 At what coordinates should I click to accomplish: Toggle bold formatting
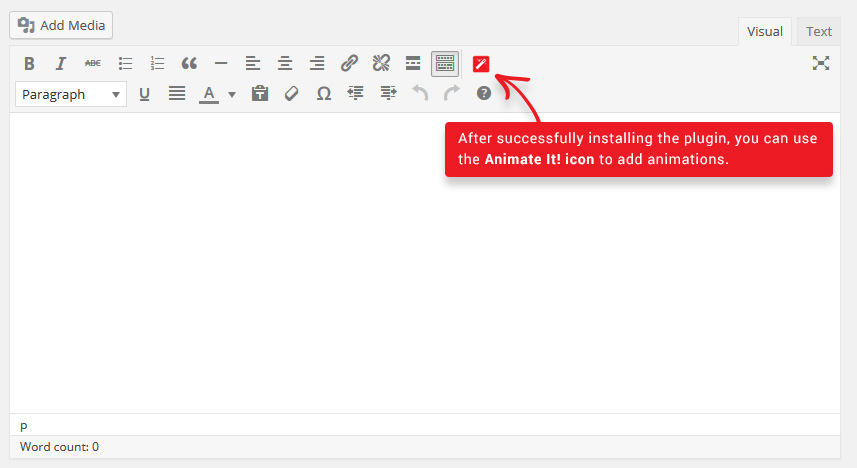(29, 64)
